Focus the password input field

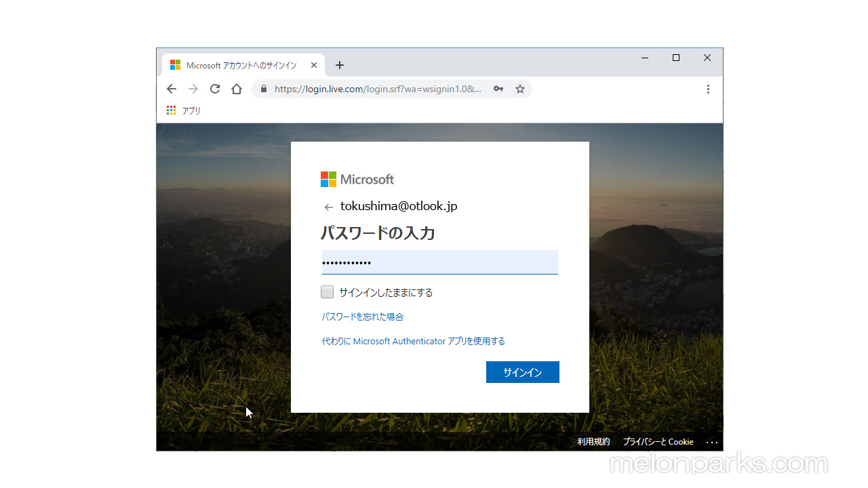point(439,262)
